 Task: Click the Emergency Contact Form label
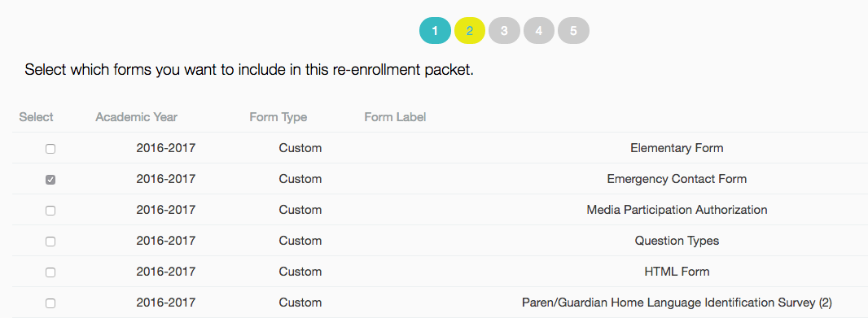[677, 179]
